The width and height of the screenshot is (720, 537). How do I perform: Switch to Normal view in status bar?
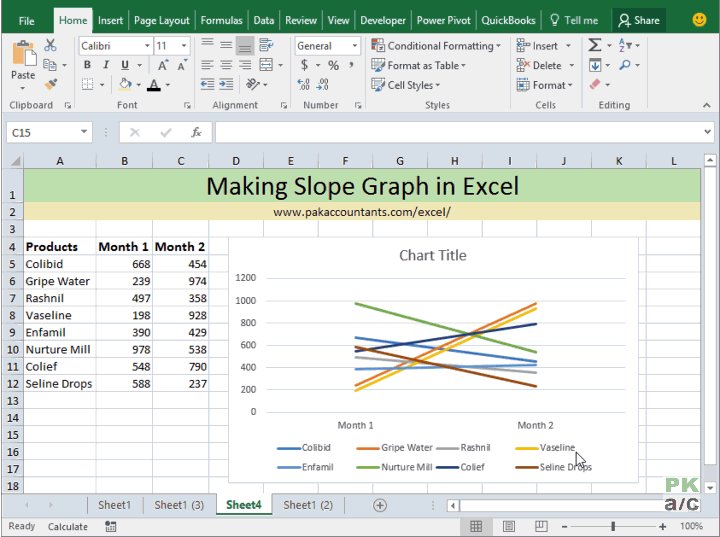(476, 526)
